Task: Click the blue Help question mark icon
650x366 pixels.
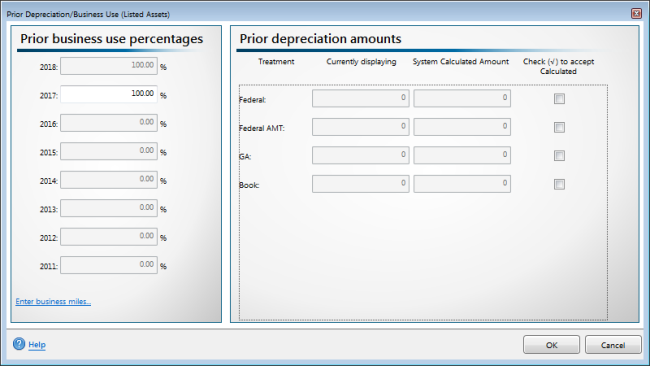Action: (x=19, y=344)
